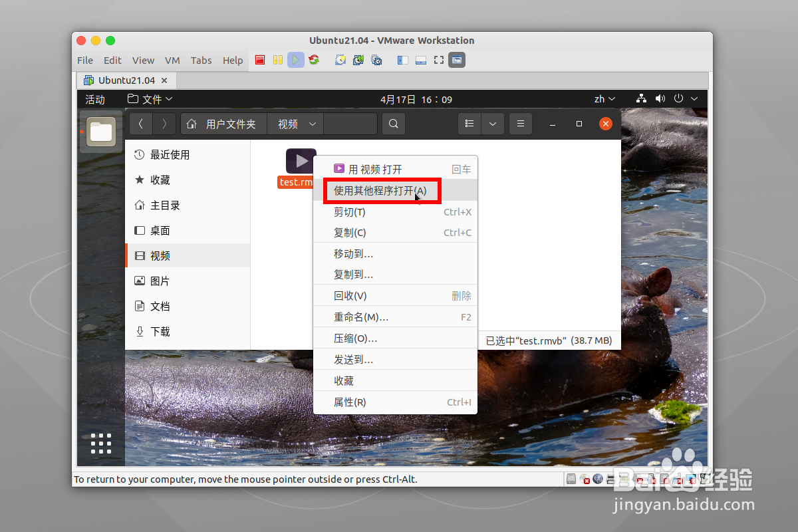This screenshot has height=532, width=798.
Task: Toggle the VMware library sidebar panel
Action: point(402,60)
